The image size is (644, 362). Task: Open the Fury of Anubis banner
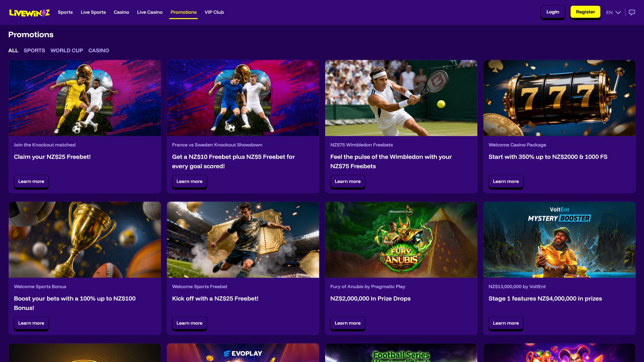click(x=401, y=240)
